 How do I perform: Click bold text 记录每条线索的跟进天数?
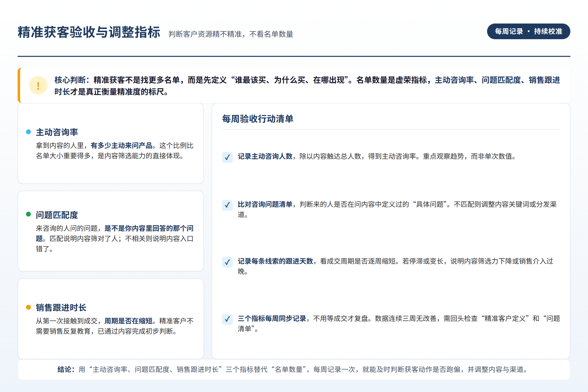(275, 261)
